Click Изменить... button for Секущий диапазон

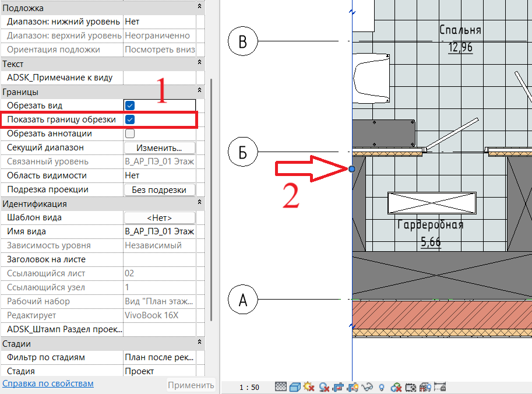[x=160, y=148]
